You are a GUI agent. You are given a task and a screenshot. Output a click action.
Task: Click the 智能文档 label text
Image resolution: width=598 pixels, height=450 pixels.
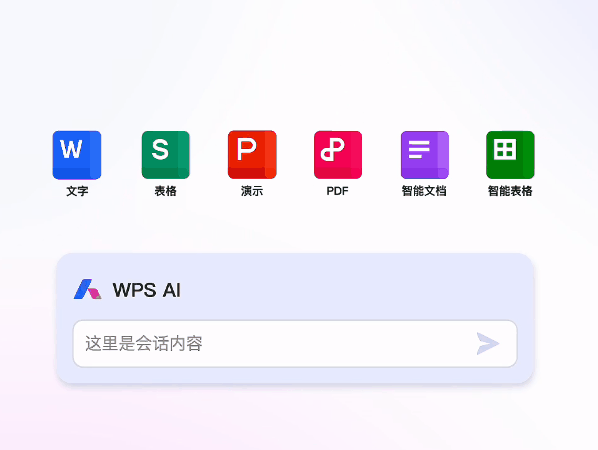pos(424,191)
